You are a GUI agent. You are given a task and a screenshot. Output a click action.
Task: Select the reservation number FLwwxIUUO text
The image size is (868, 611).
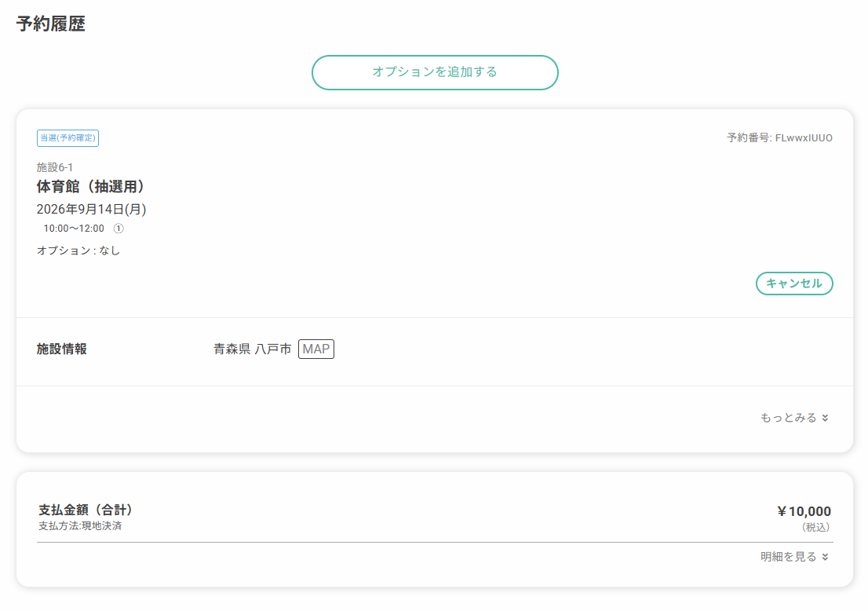click(804, 138)
